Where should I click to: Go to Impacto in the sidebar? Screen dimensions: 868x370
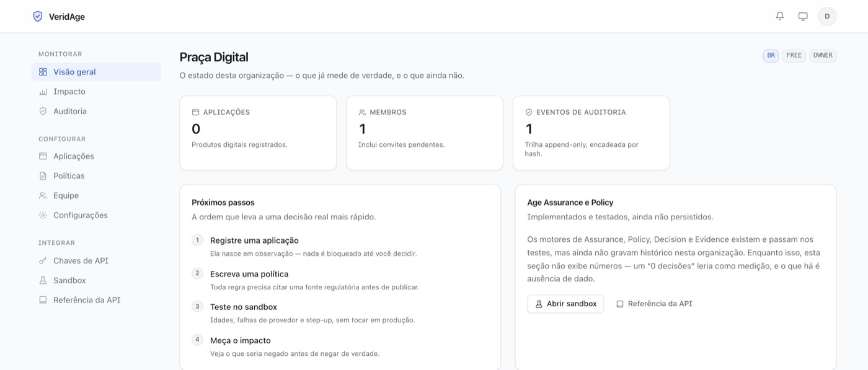[x=96, y=92]
